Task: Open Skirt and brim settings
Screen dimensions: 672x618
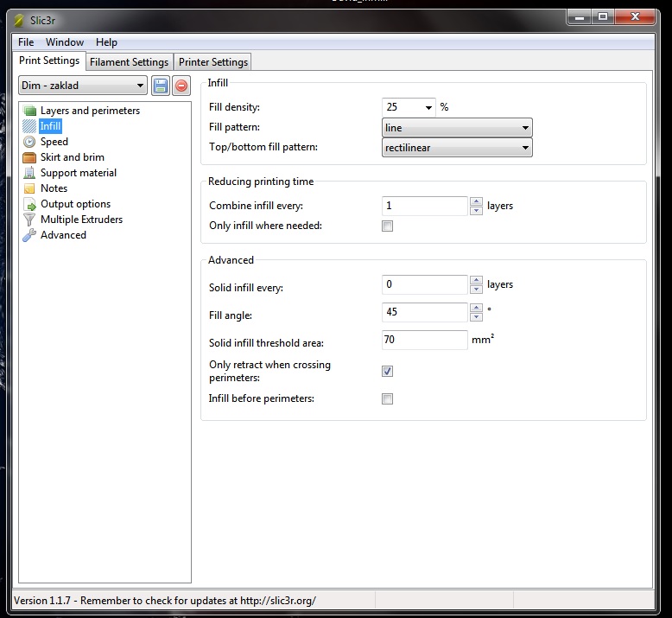Action: [x=72, y=157]
